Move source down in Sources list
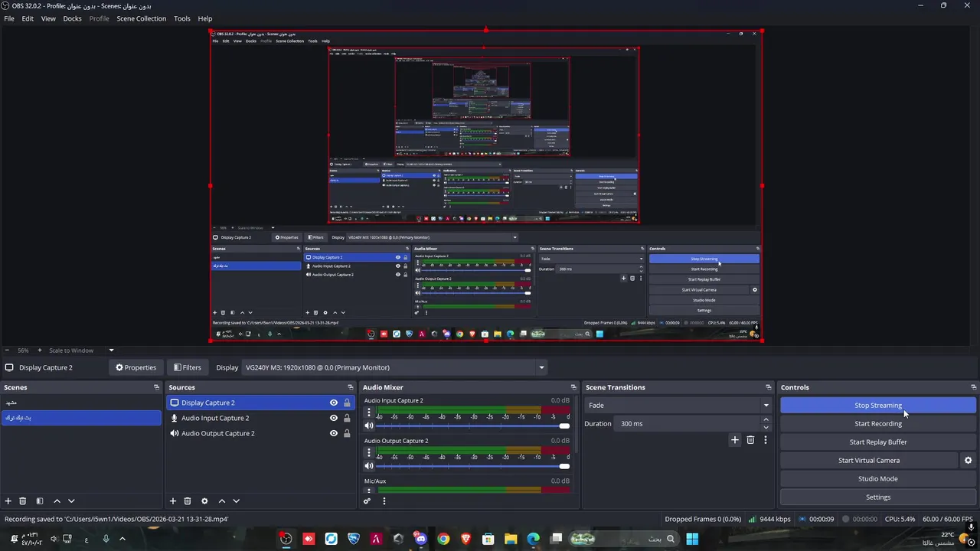The height and width of the screenshot is (551, 980). pos(236,501)
